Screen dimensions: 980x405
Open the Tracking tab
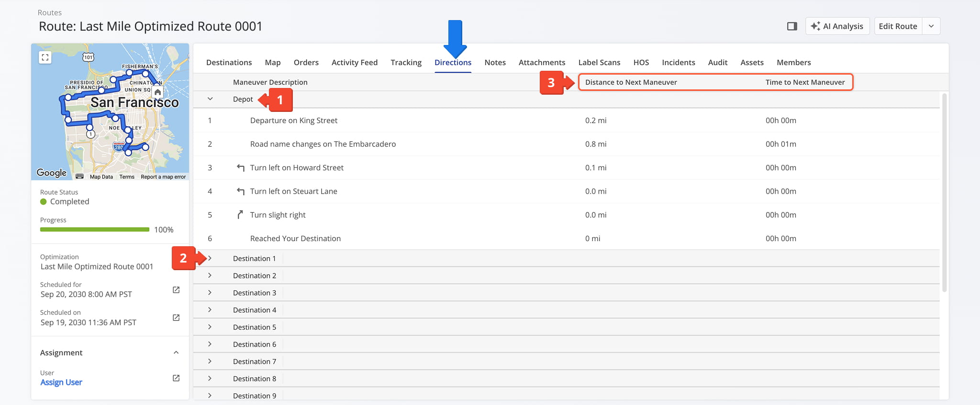(x=406, y=63)
